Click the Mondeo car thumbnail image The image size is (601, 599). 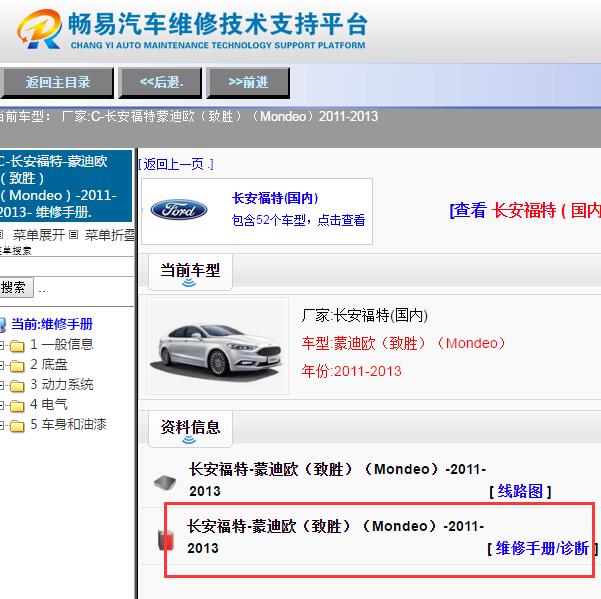(217, 346)
